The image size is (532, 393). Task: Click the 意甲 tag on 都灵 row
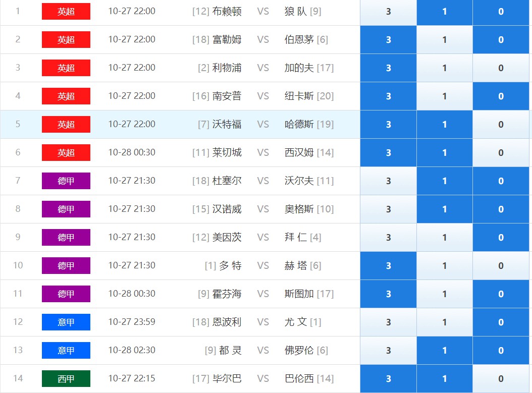point(66,350)
